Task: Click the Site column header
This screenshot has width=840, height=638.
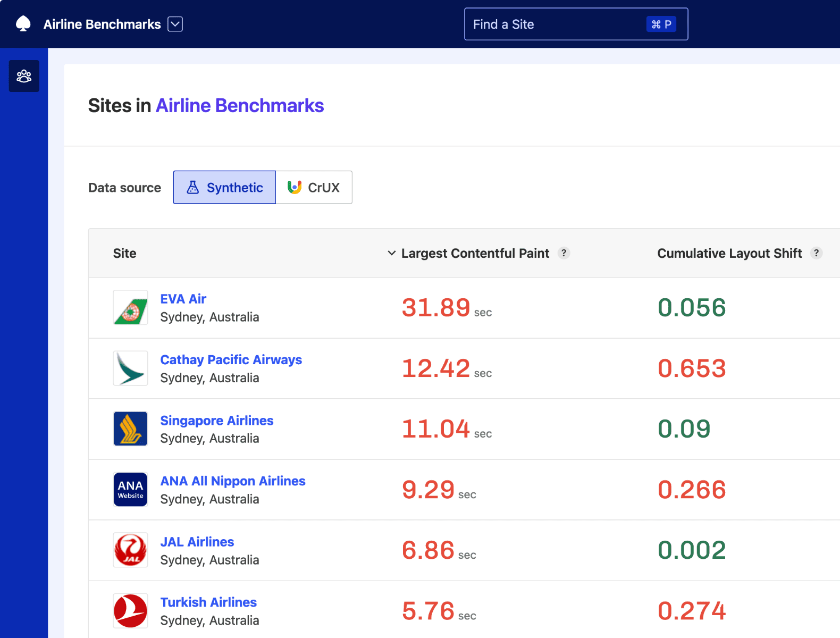Action: [124, 253]
